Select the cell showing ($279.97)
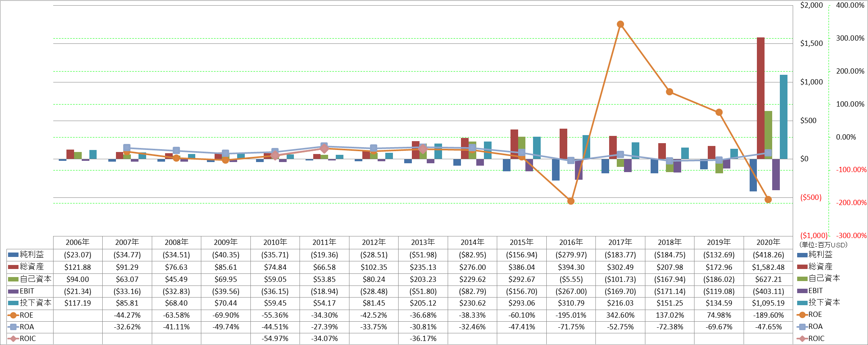Image resolution: width=868 pixels, height=345 pixels. (x=571, y=255)
